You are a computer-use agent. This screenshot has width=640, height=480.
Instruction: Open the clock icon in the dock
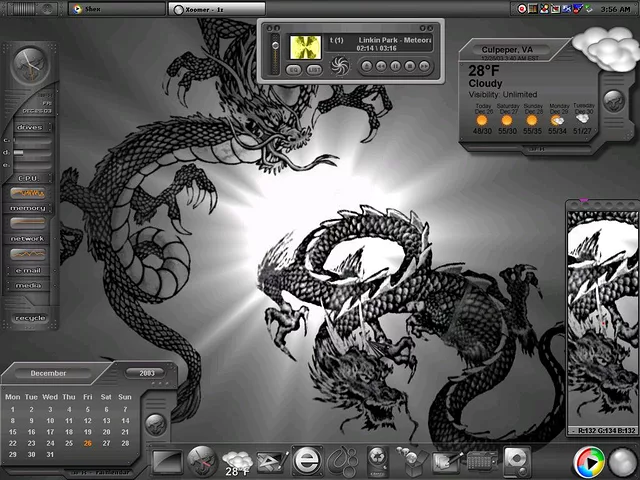pyautogui.click(x=202, y=461)
